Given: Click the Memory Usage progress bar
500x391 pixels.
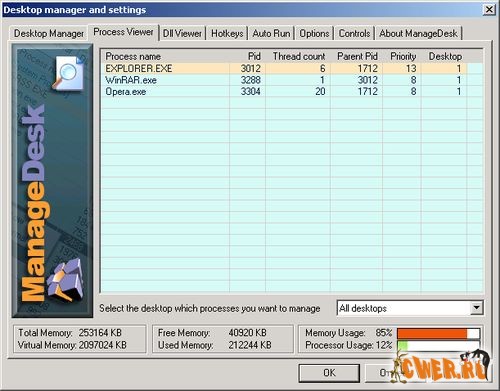Looking at the screenshot, I should pos(438,333).
